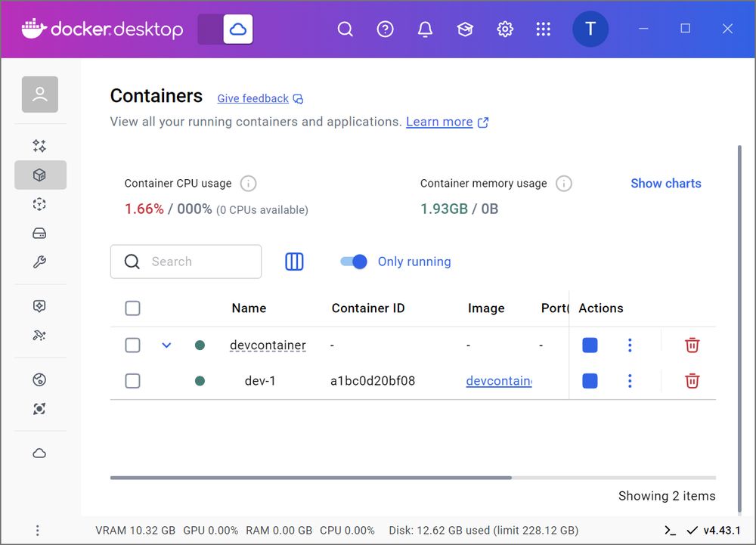Click the Showing 2 items text
The image size is (756, 545).
667,496
